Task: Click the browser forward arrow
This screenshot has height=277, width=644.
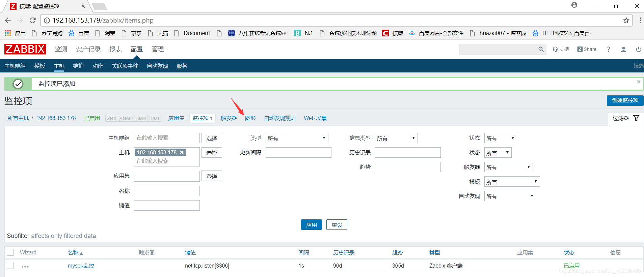Action: [x=20, y=20]
